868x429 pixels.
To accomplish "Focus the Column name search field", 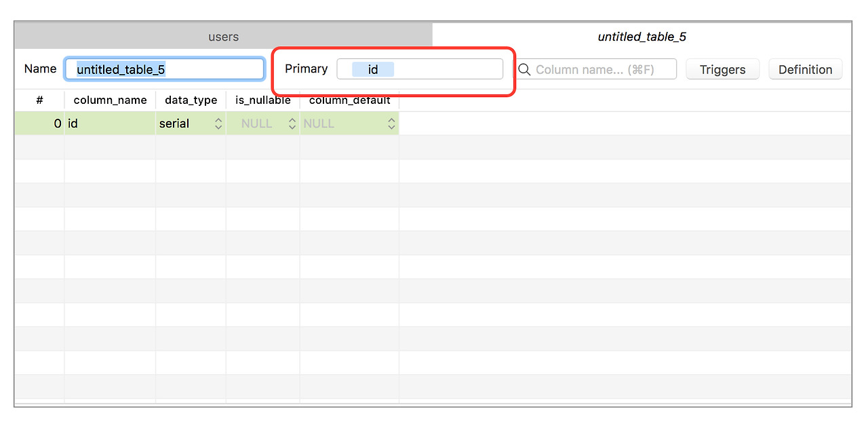I will click(x=595, y=69).
